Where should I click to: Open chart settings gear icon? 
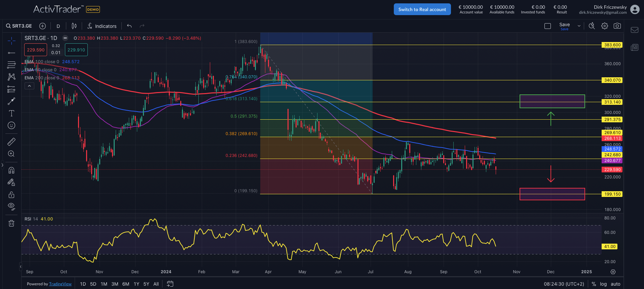point(605,26)
